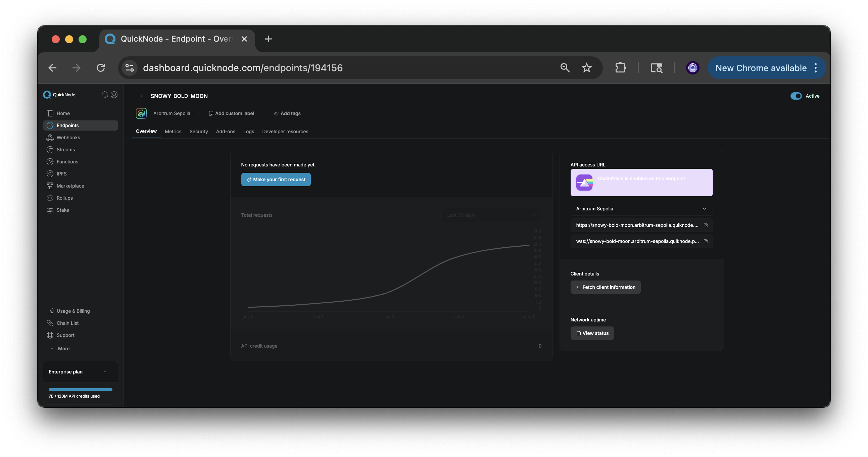The width and height of the screenshot is (868, 457).
Task: Check API credits usage progress bar
Action: click(80, 389)
